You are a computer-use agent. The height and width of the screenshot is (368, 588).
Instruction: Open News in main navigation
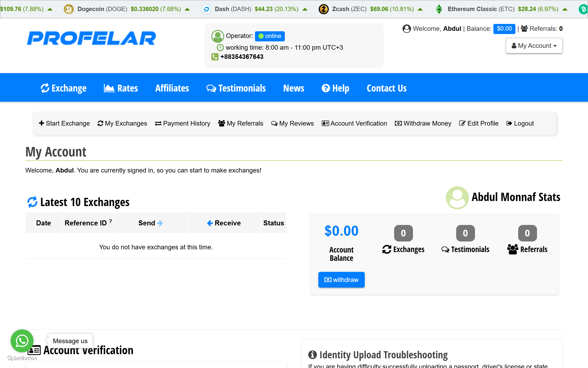[x=294, y=88]
